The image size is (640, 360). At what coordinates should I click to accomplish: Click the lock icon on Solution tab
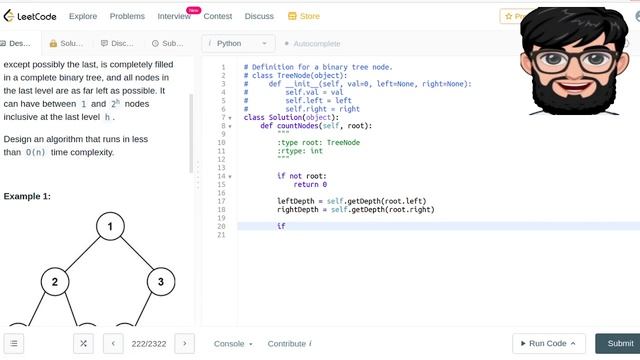click(x=53, y=43)
